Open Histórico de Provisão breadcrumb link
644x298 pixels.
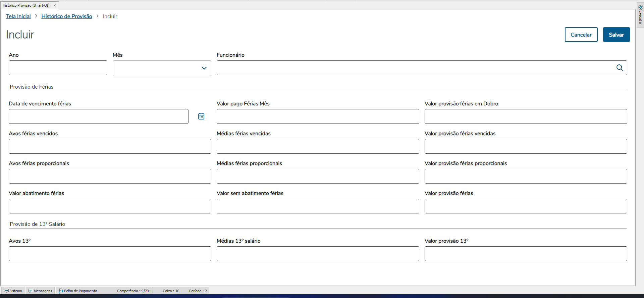[x=67, y=16]
